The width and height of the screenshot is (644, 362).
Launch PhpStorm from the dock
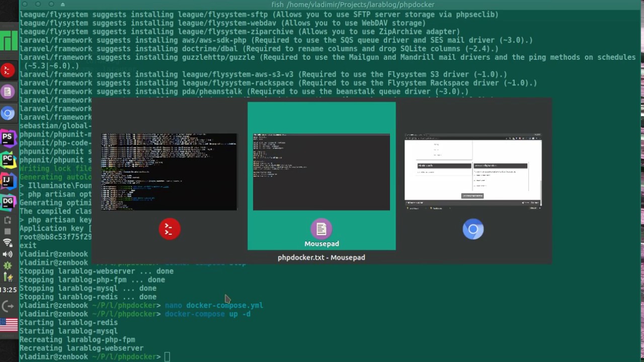point(8,137)
